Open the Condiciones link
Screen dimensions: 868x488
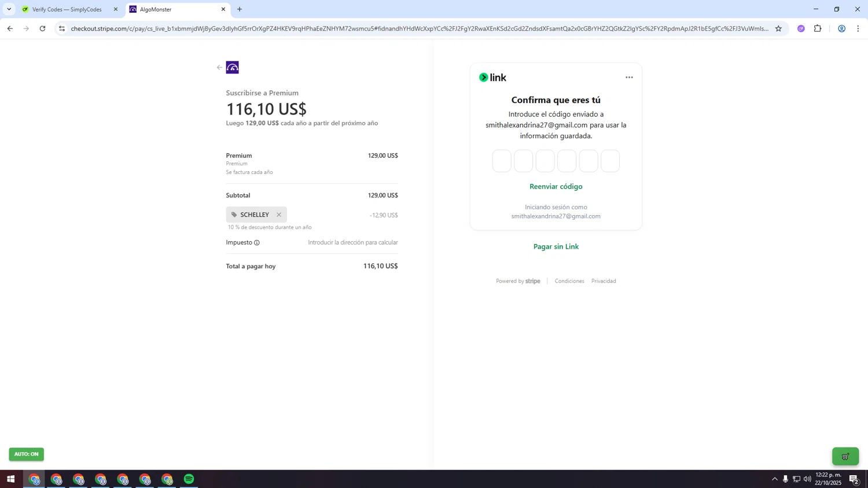pyautogui.click(x=569, y=281)
